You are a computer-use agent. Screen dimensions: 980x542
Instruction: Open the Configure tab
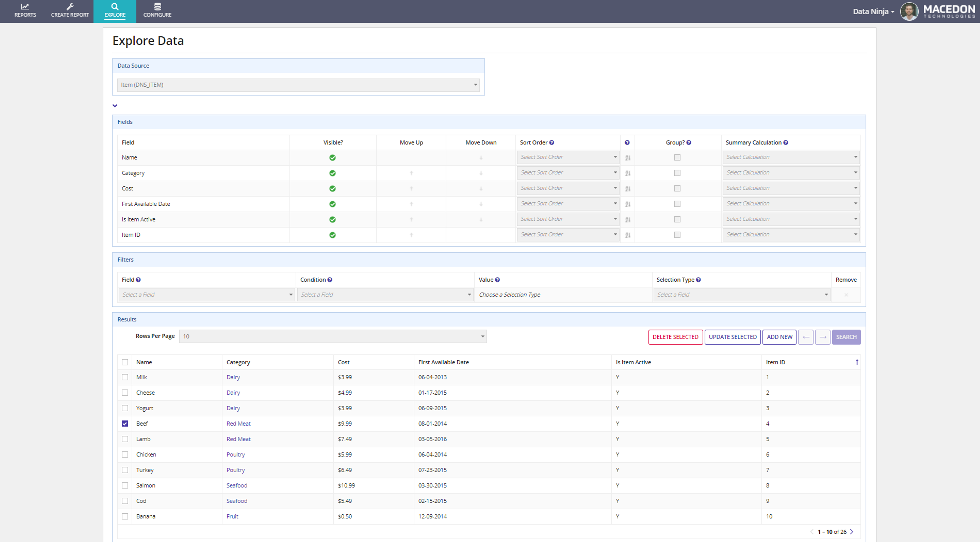tap(157, 11)
